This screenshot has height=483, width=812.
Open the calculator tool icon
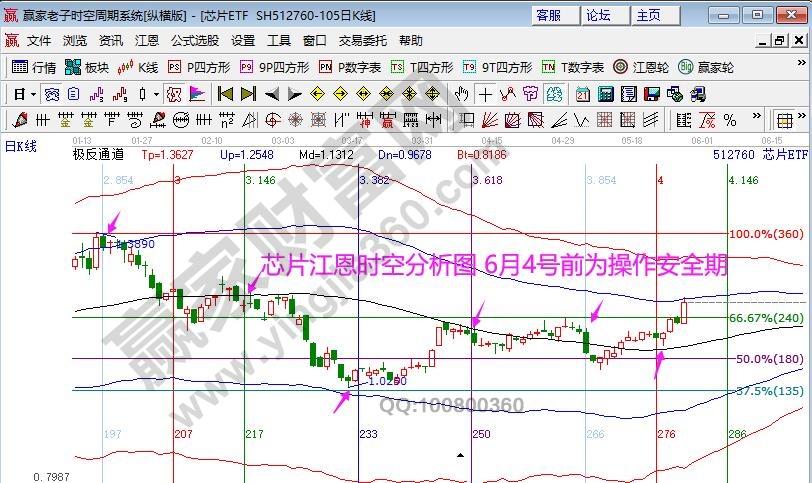point(605,94)
